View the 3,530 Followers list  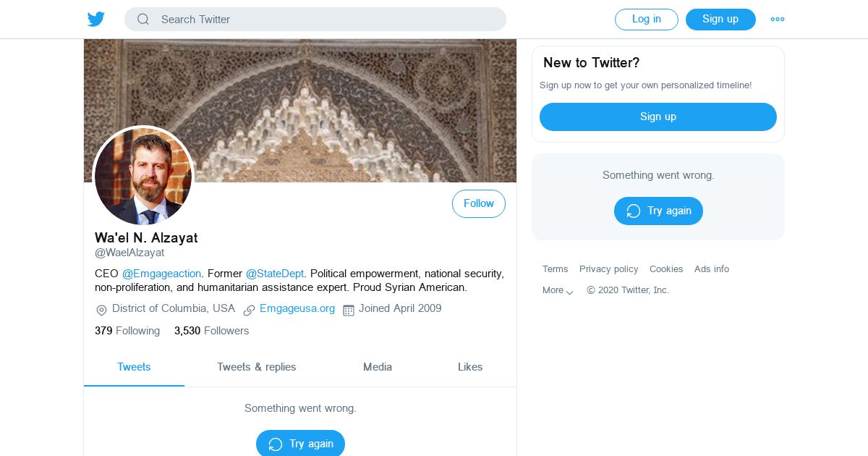tap(211, 331)
